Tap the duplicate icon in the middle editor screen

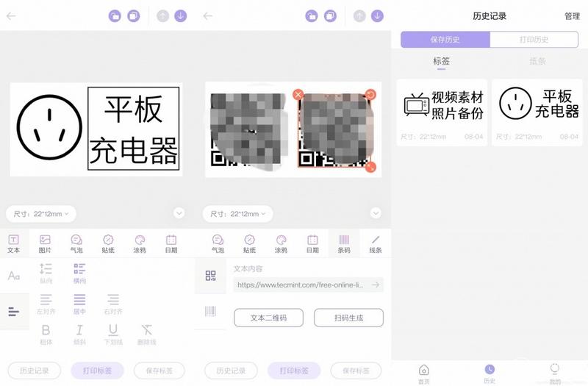[330, 15]
